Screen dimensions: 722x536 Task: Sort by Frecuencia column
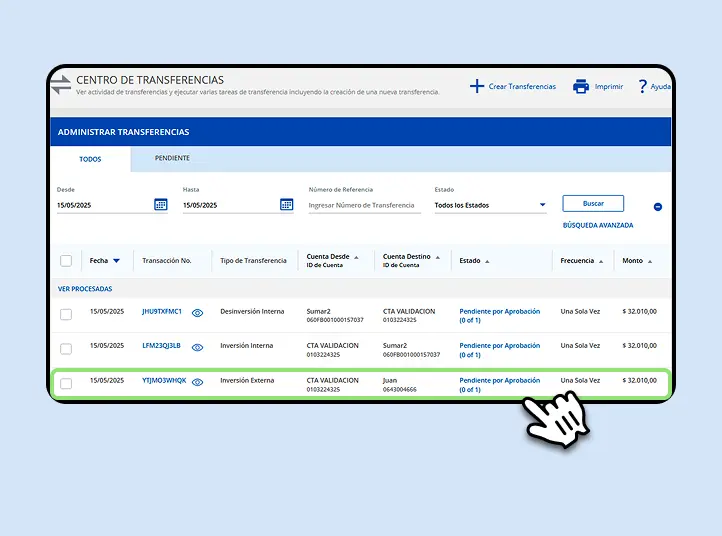[601, 262]
